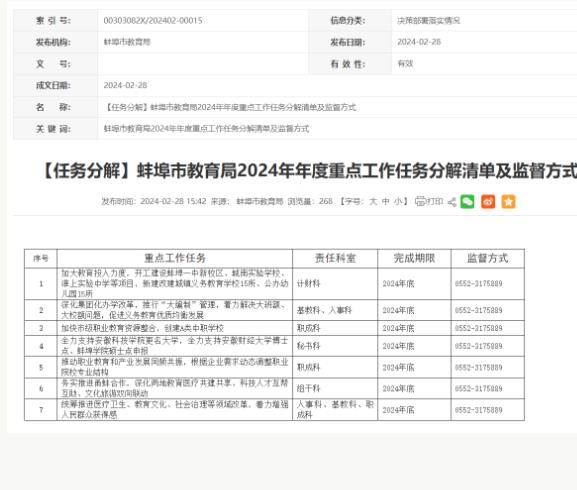Click 职成科 in row 5

point(308,368)
